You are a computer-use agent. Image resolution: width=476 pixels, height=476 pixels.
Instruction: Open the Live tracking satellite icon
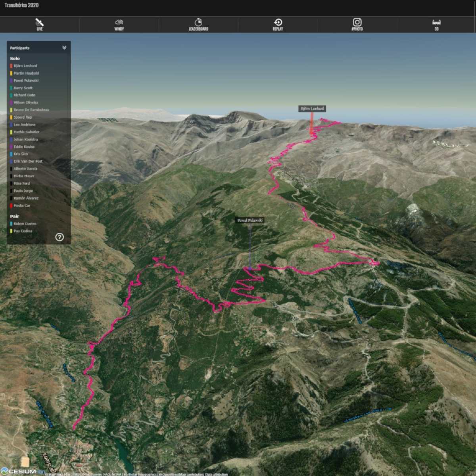[x=40, y=24]
